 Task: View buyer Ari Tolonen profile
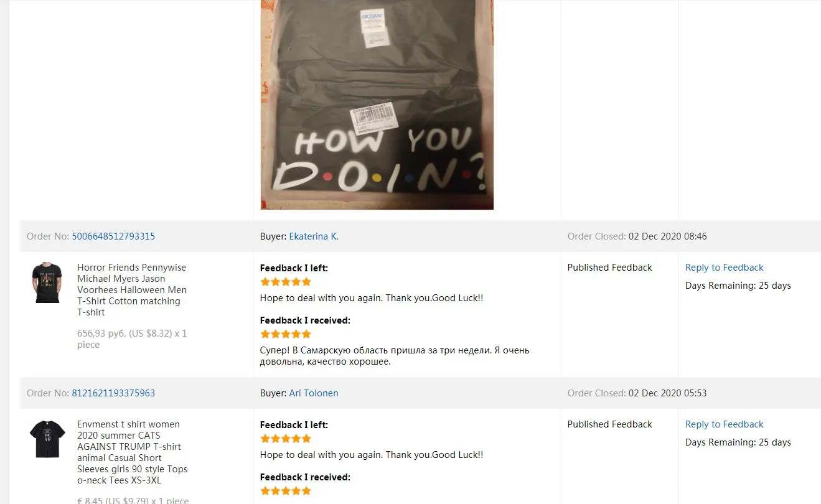[x=314, y=393]
